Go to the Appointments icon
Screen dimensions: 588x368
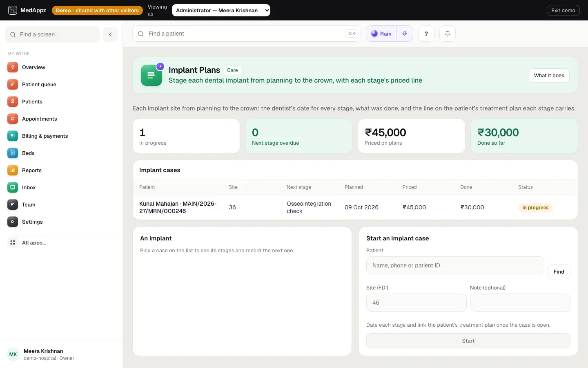click(x=13, y=119)
